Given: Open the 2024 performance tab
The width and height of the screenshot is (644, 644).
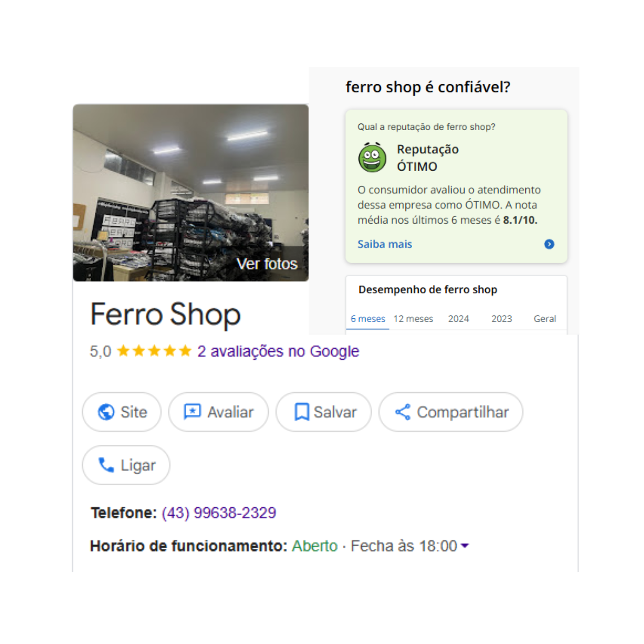Looking at the screenshot, I should coord(459,319).
